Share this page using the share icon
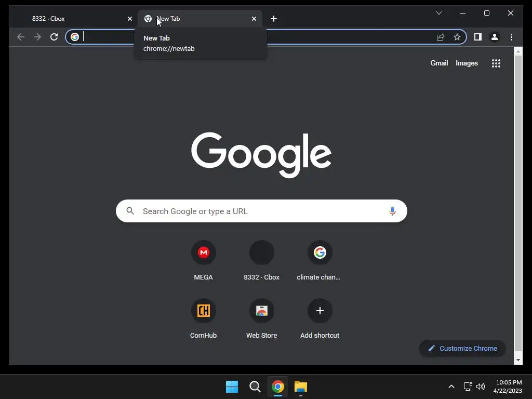This screenshot has height=399, width=532. click(441, 37)
